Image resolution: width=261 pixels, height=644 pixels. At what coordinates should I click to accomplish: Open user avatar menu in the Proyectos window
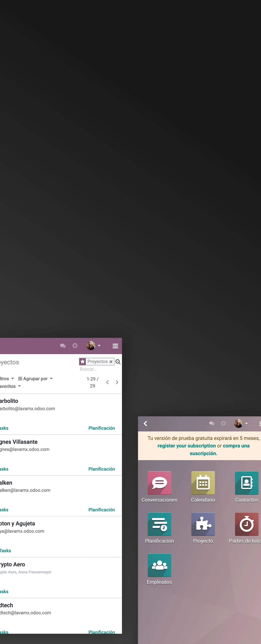click(93, 345)
